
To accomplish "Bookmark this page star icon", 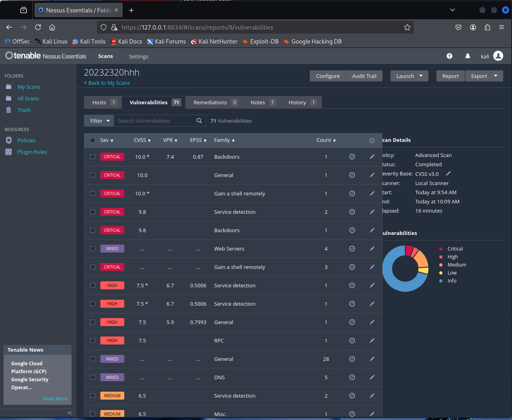I will pyautogui.click(x=407, y=27).
